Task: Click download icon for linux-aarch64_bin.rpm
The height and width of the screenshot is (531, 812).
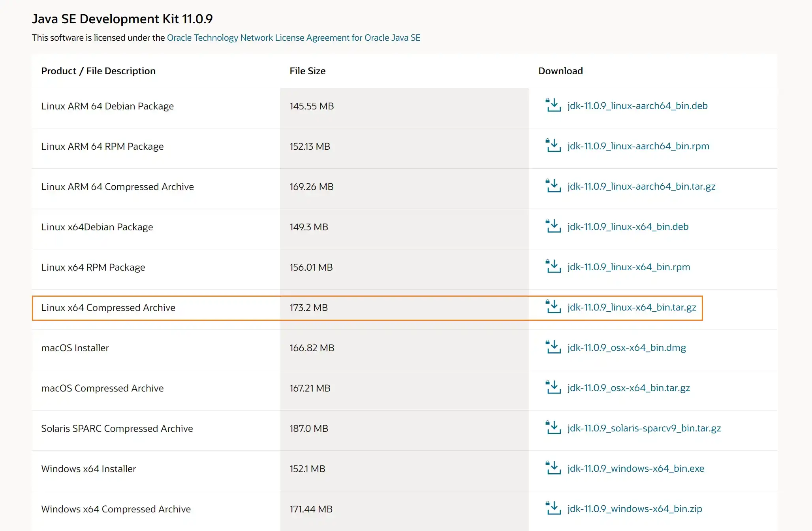Action: point(553,146)
